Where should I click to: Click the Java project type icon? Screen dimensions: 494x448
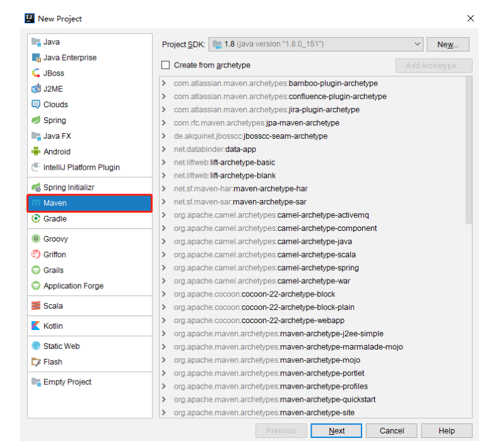tap(36, 42)
